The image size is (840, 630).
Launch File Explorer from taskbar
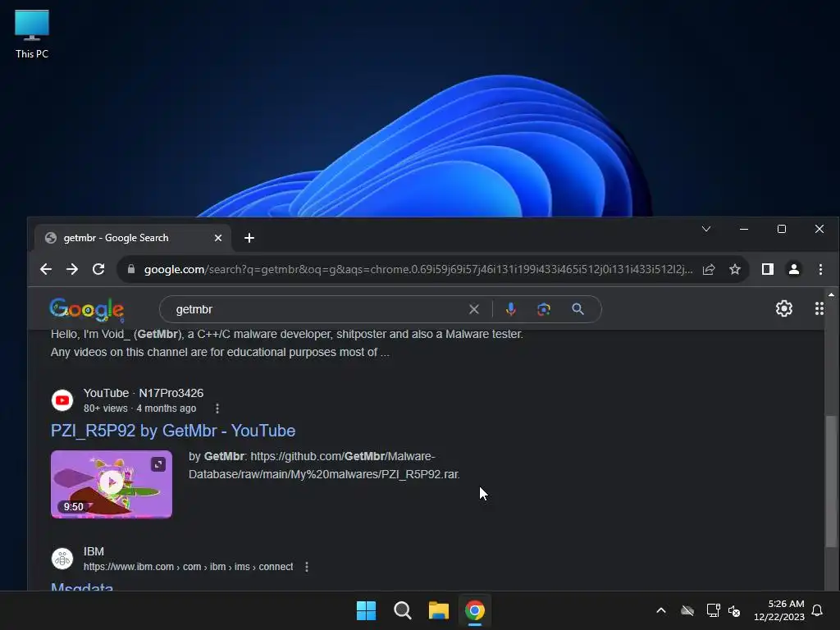438,610
